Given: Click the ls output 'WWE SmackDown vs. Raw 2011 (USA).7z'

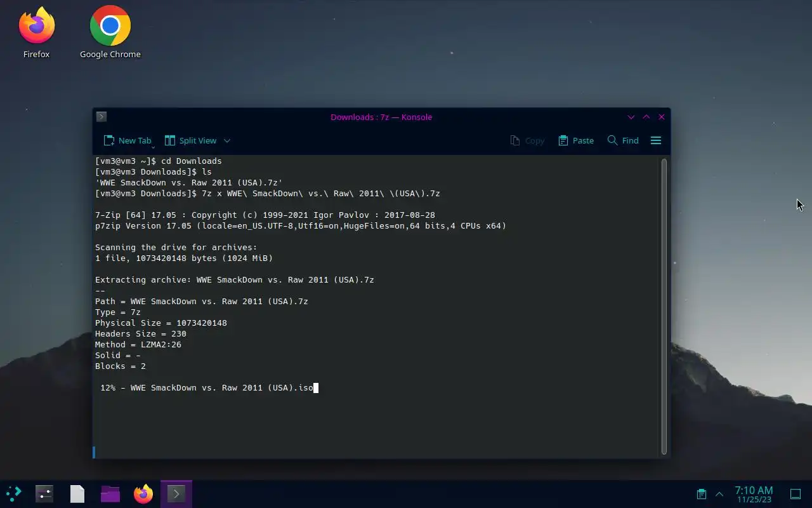Looking at the screenshot, I should [189, 183].
